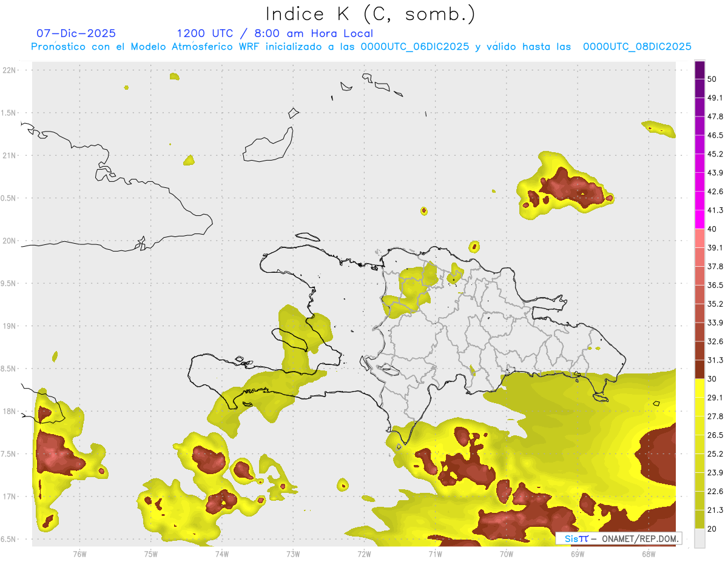
Task: Click the colorbar value "36.5"
Action: pos(715,285)
